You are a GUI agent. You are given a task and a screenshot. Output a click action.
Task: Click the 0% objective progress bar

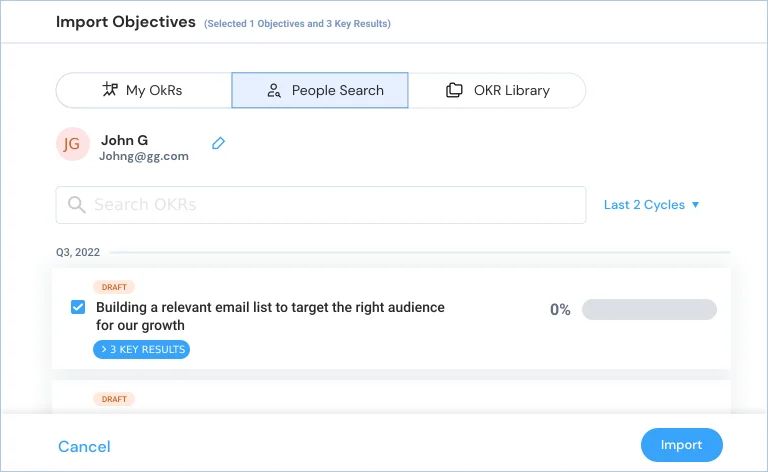click(x=649, y=309)
